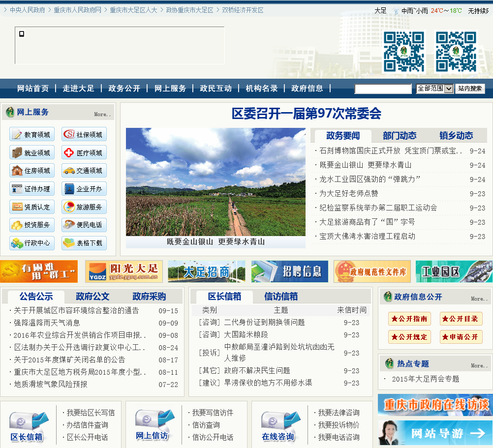Open the 企业开办 service icon

click(x=84, y=189)
